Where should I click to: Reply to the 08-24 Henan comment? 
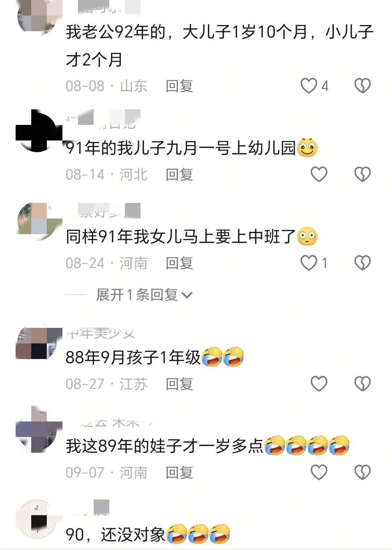pos(179,263)
